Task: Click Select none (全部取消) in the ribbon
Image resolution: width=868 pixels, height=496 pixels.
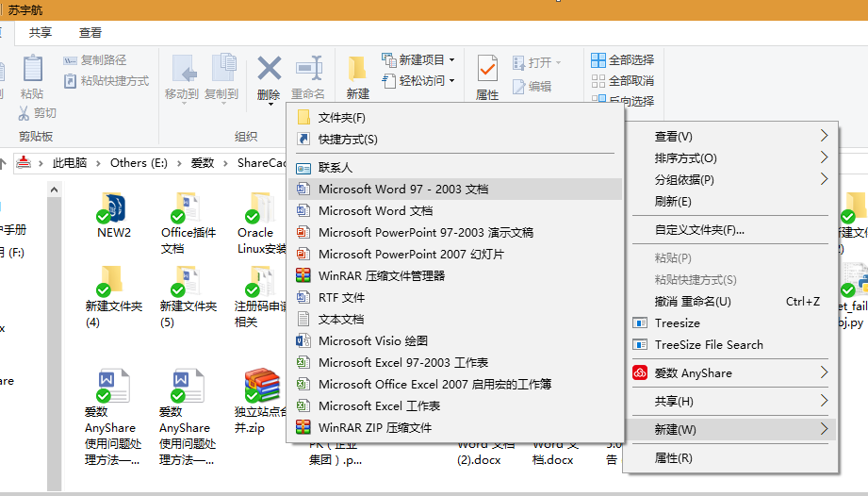Action: pyautogui.click(x=622, y=81)
